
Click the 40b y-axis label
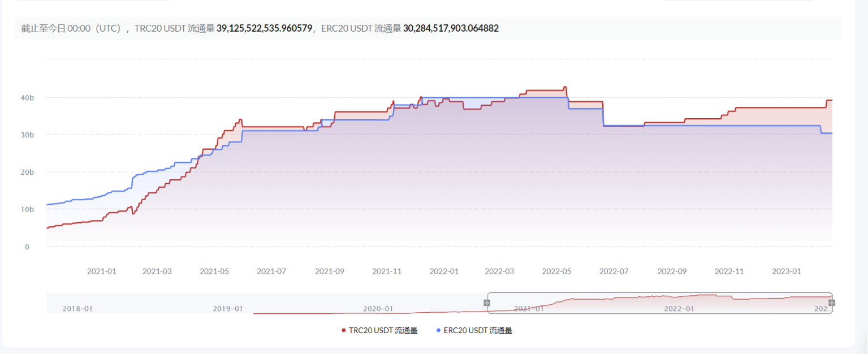[28, 98]
